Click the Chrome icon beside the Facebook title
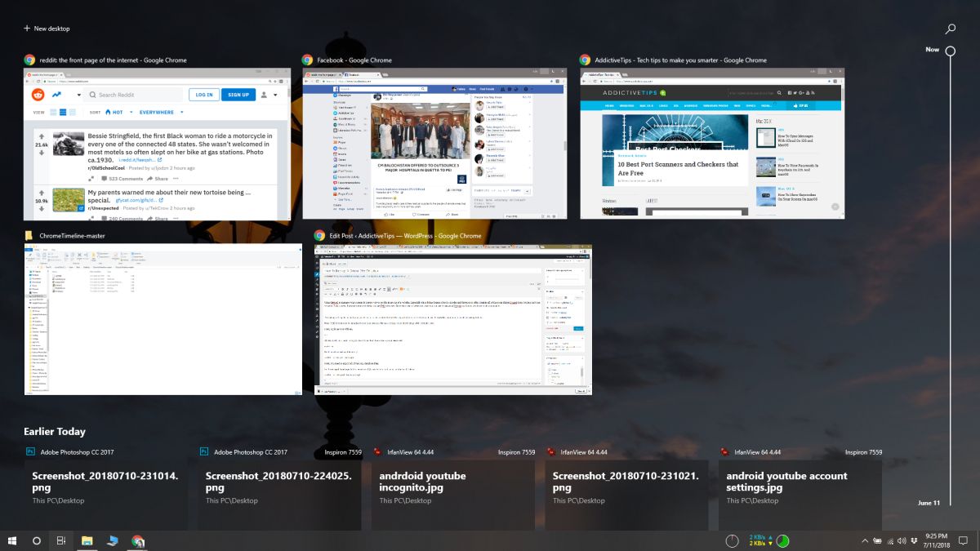980x551 pixels. coord(308,60)
